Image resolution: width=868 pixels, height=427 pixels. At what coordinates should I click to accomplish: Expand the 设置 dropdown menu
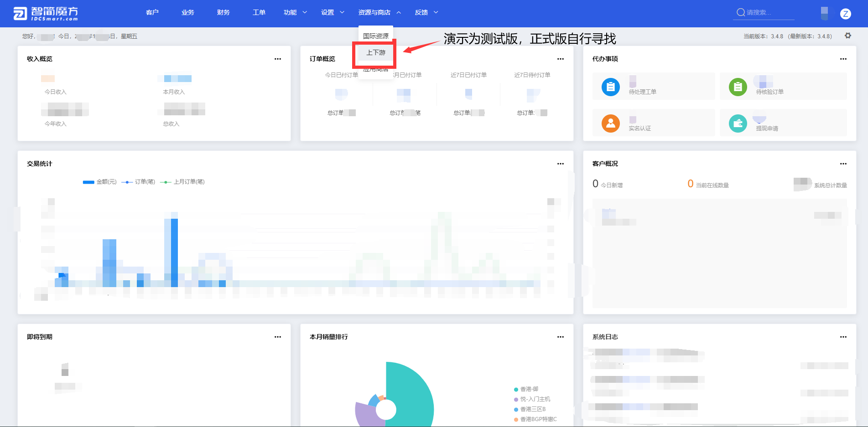(x=332, y=12)
